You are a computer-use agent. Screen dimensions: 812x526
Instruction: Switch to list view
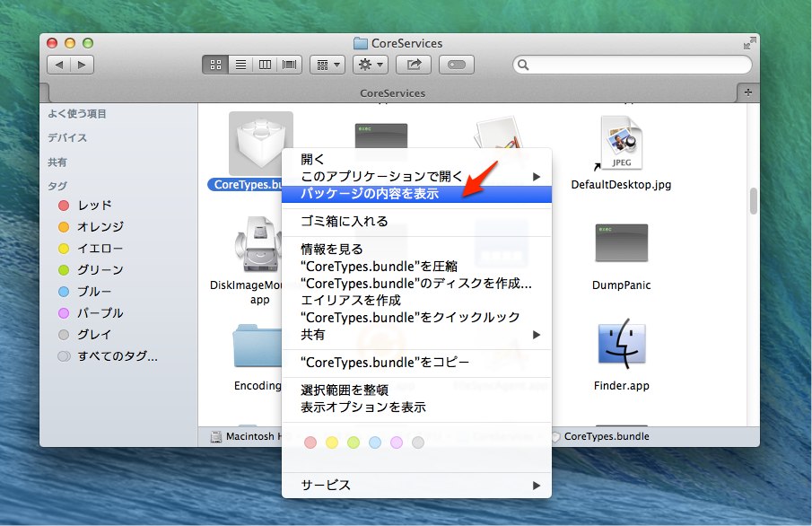pos(240,65)
